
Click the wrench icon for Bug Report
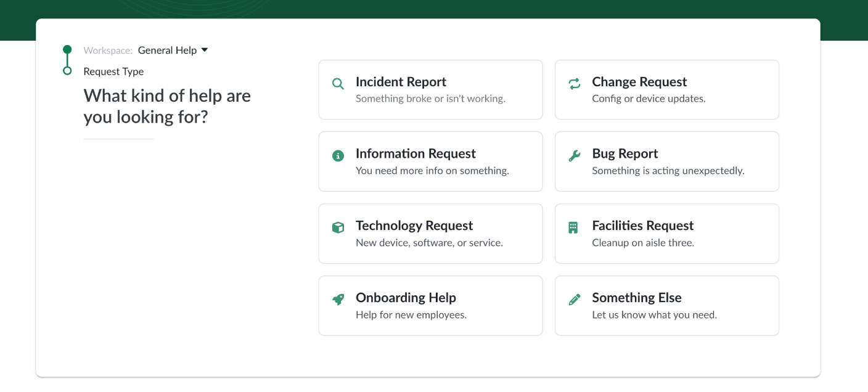tap(574, 156)
